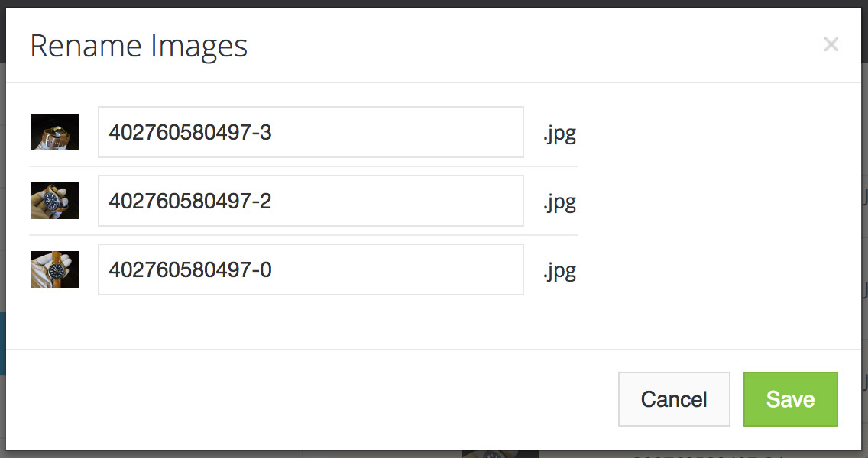Click the .jpg extension beside 402760580497-2
Viewport: 868px width, 458px height.
(x=559, y=202)
